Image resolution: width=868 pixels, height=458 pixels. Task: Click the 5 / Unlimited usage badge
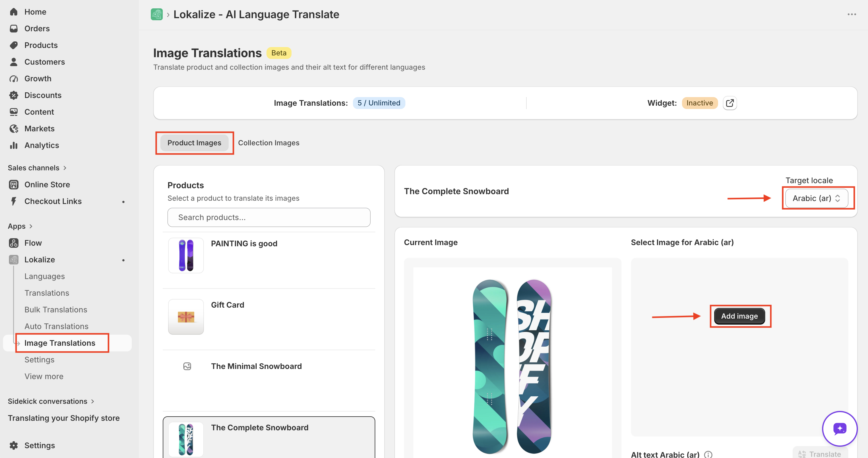(x=379, y=103)
